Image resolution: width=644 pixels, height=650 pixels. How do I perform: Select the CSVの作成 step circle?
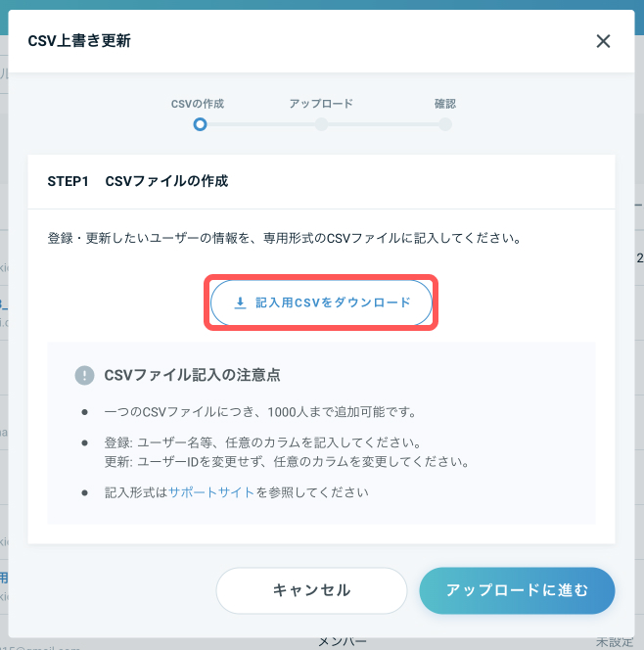coord(200,124)
